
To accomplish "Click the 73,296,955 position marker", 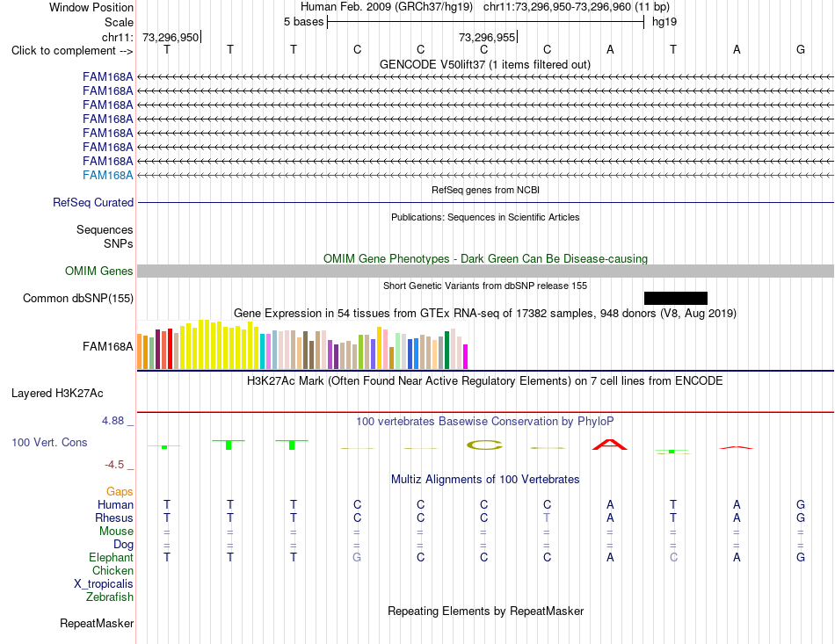I will (x=487, y=37).
